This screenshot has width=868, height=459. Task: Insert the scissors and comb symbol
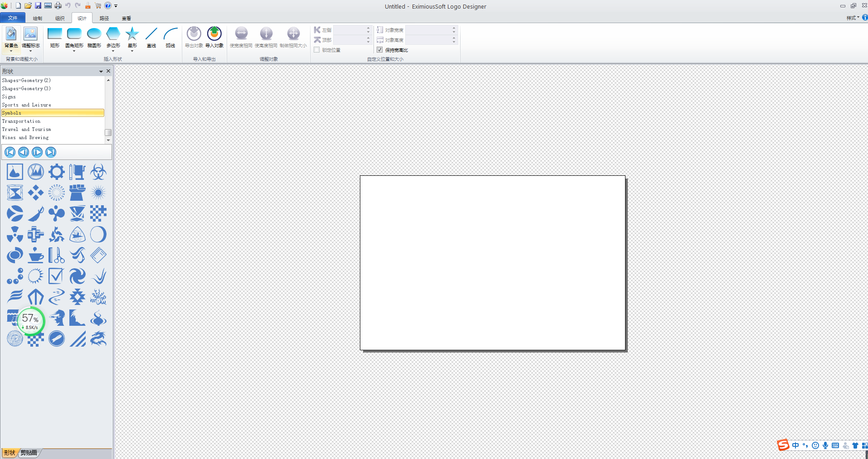click(x=56, y=255)
